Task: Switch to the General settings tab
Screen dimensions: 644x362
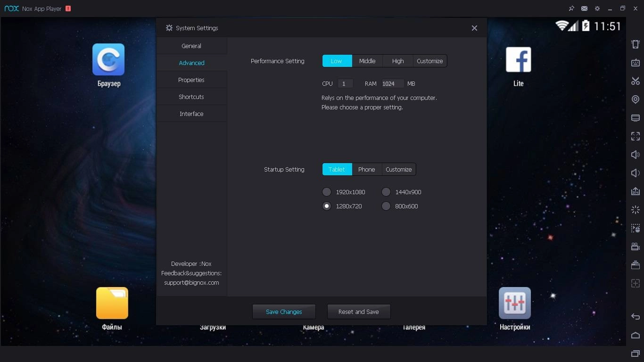Action: pyautogui.click(x=191, y=46)
